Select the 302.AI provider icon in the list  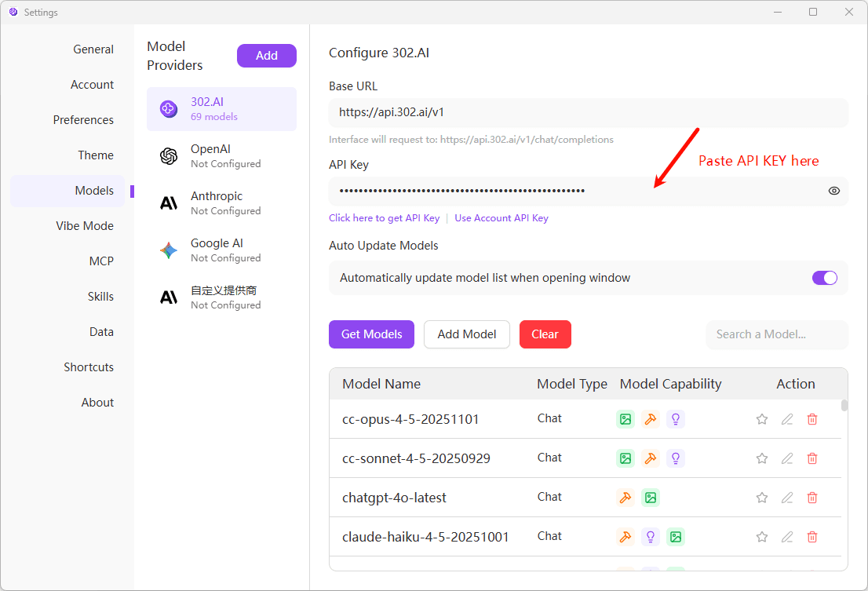tap(169, 108)
